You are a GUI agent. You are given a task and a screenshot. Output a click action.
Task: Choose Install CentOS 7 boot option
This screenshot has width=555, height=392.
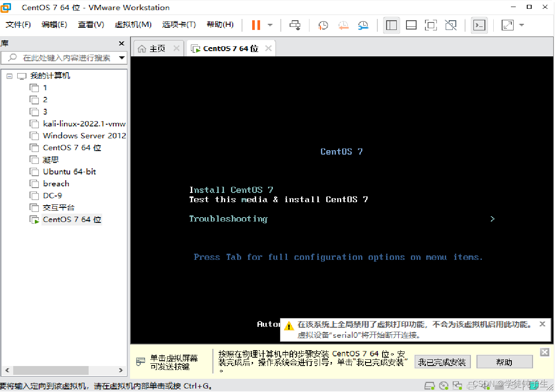pyautogui.click(x=231, y=190)
